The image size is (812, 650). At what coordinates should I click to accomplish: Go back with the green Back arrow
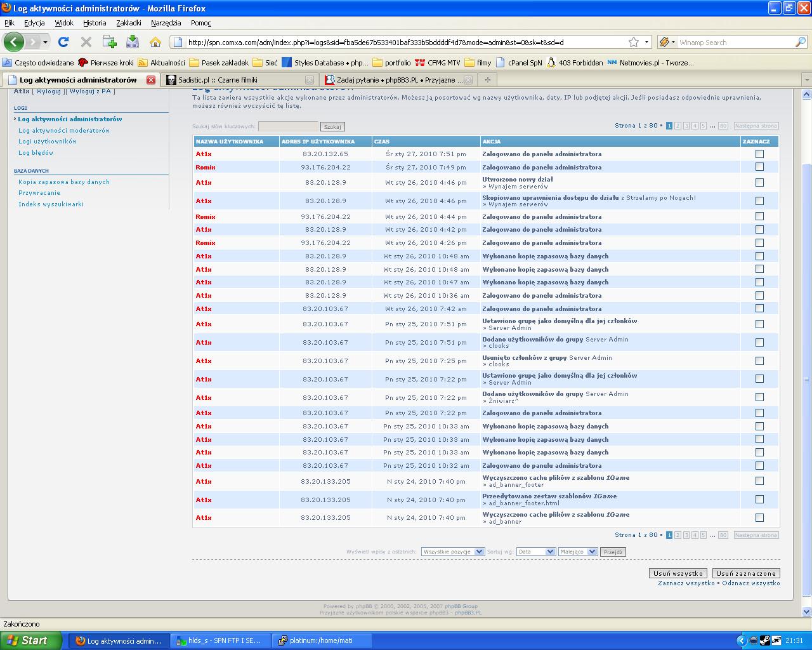[13, 43]
